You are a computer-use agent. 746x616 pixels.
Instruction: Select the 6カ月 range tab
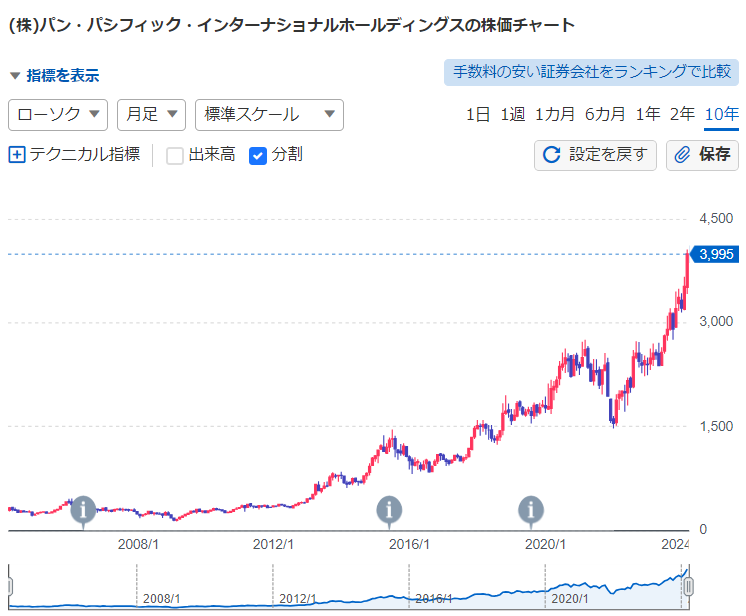[604, 114]
